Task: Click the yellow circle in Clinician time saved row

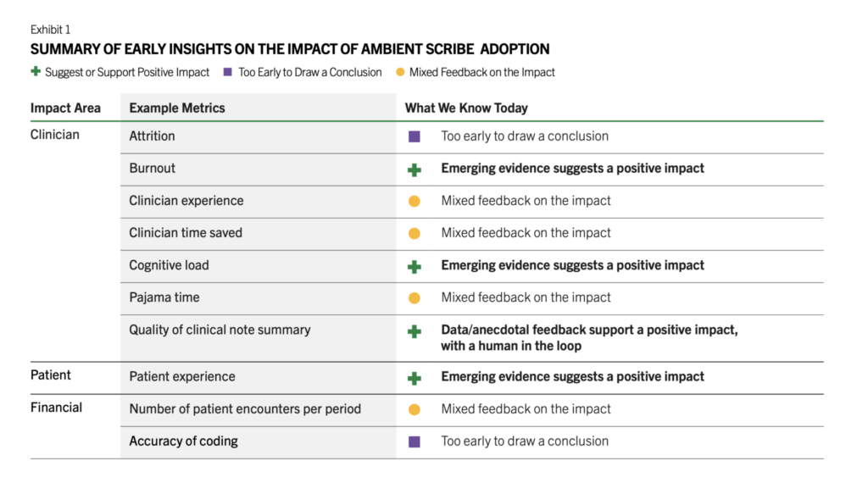Action: [414, 234]
